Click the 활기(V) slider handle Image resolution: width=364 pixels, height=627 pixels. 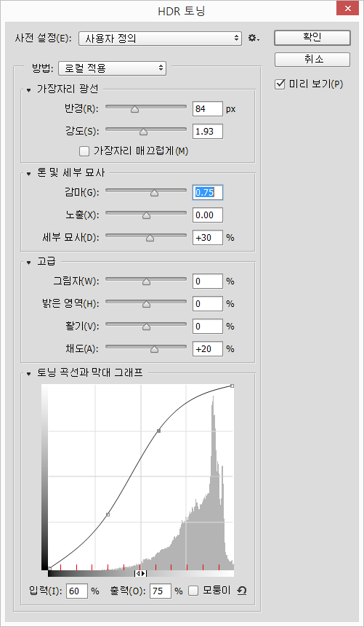pyautogui.click(x=146, y=327)
